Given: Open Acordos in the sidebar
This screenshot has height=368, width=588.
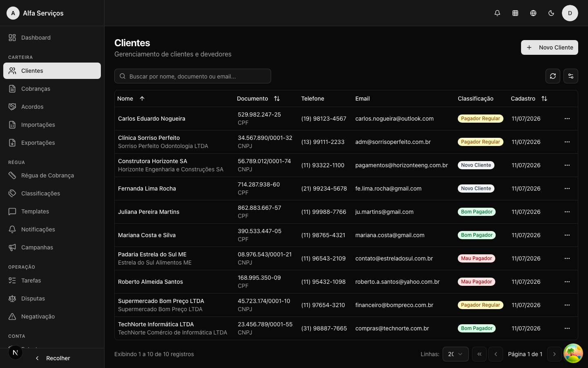Looking at the screenshot, I should [x=52, y=107].
